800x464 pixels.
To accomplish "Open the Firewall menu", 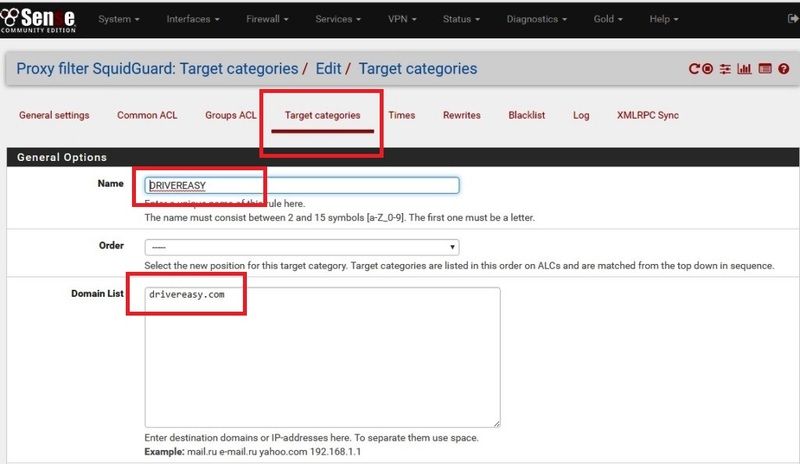I will click(267, 19).
